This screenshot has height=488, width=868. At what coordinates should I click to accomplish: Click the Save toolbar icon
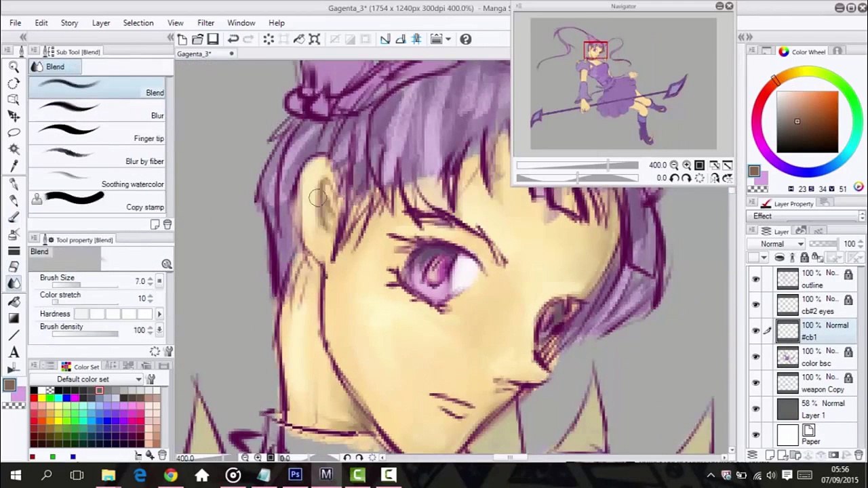coord(213,39)
